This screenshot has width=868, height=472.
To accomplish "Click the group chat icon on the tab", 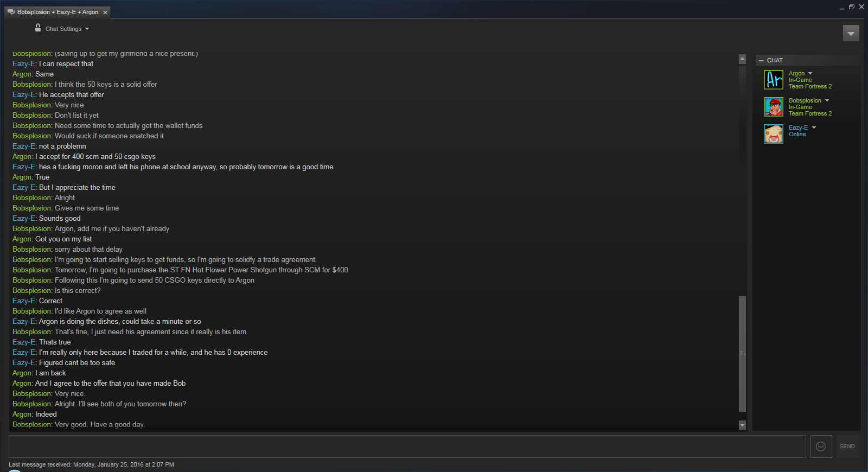I will [11, 12].
